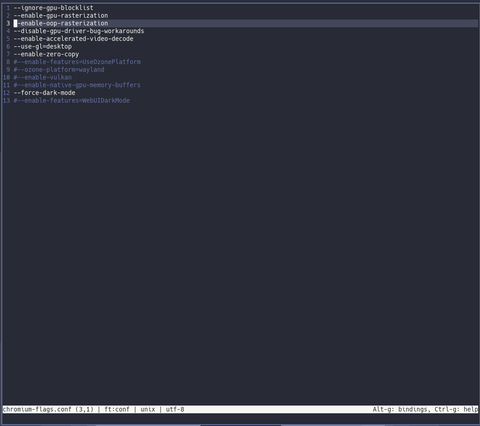Click the line '--ignore-gpu-blocklist'
The height and width of the screenshot is (426, 480).
[53, 8]
